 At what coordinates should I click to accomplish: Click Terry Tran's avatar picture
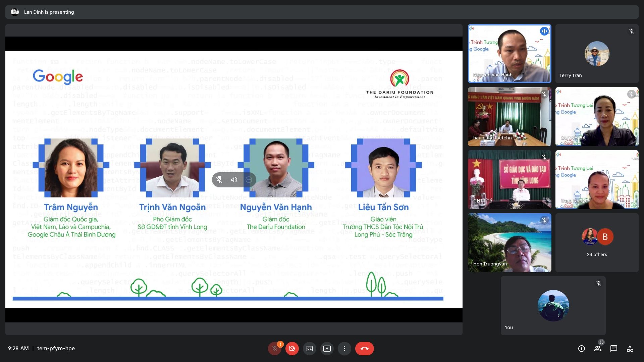coord(597,54)
